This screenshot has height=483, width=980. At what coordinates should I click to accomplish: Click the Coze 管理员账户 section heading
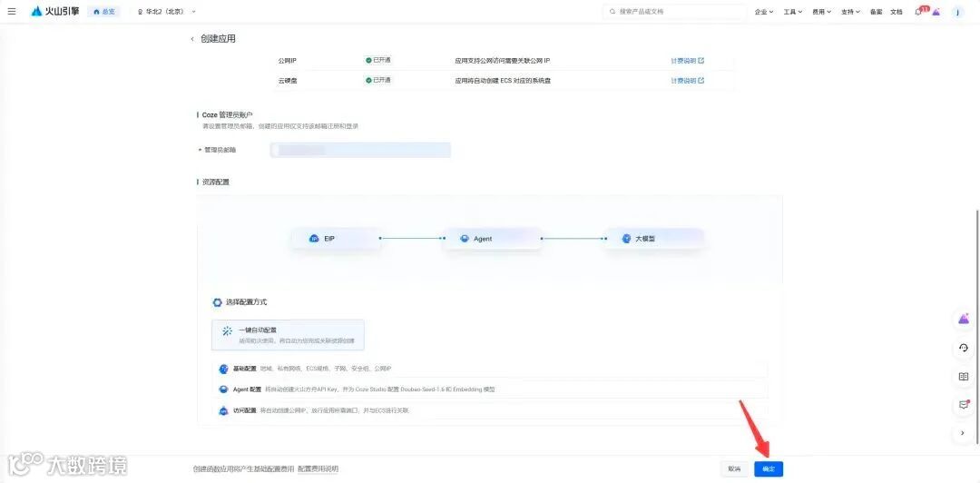click(228, 115)
